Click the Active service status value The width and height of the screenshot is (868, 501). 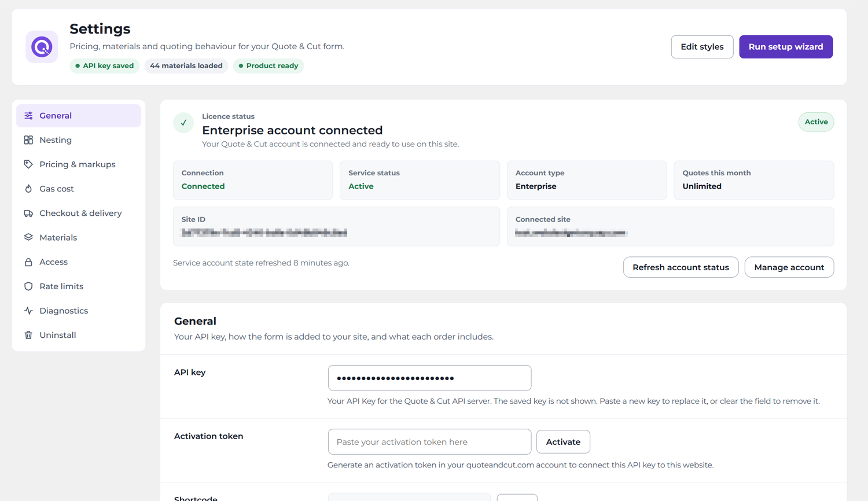[x=361, y=186]
